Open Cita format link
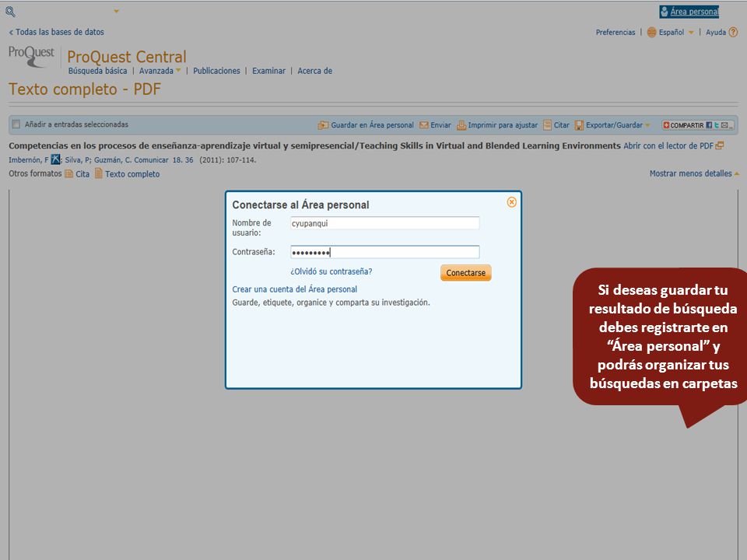This screenshot has width=747, height=560. click(82, 174)
